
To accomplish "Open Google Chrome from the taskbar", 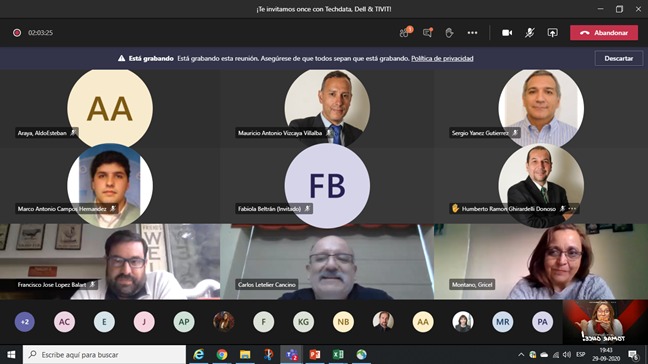I will [x=222, y=354].
